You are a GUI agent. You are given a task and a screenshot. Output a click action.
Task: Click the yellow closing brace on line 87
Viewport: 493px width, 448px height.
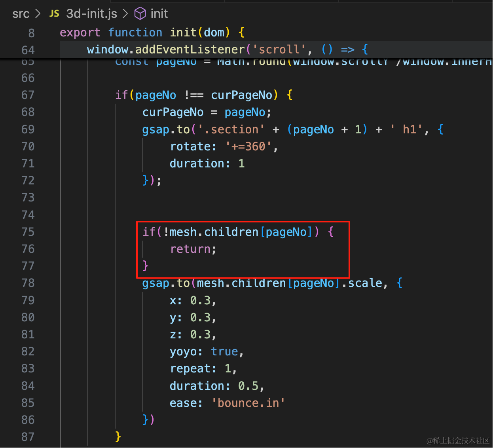click(x=118, y=437)
